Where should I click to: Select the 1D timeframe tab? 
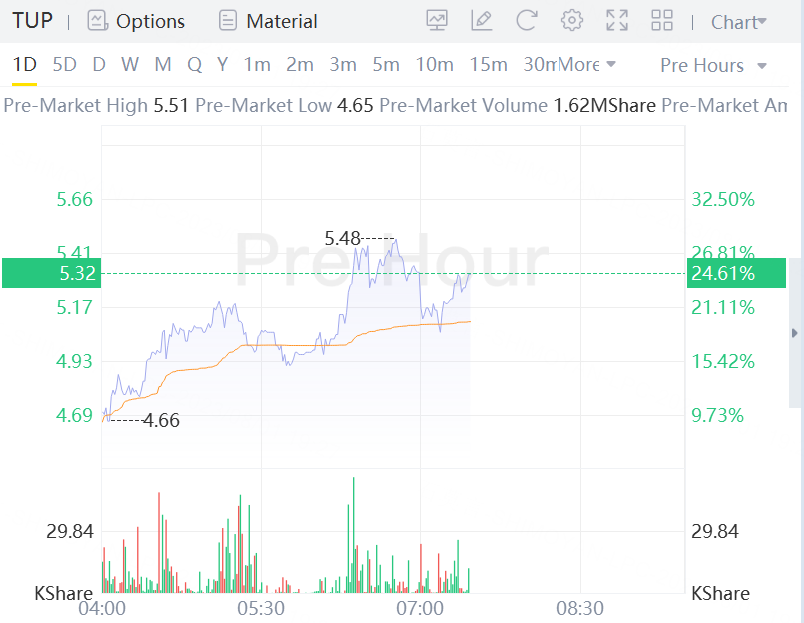24,65
